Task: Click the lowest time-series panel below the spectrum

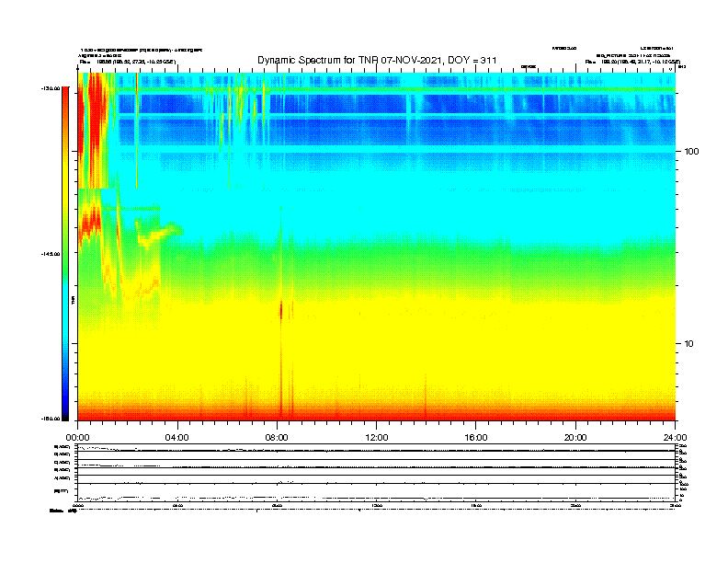Action: pos(377,492)
